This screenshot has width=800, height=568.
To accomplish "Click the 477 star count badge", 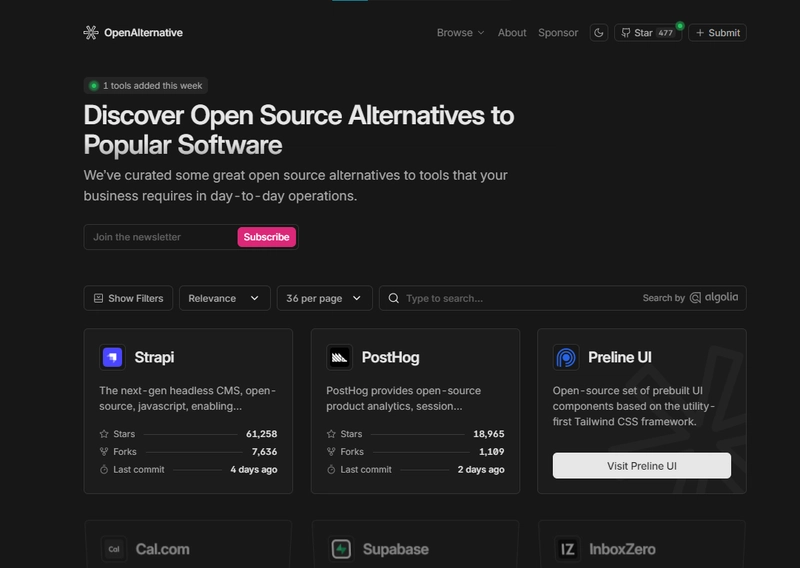I will pos(665,33).
